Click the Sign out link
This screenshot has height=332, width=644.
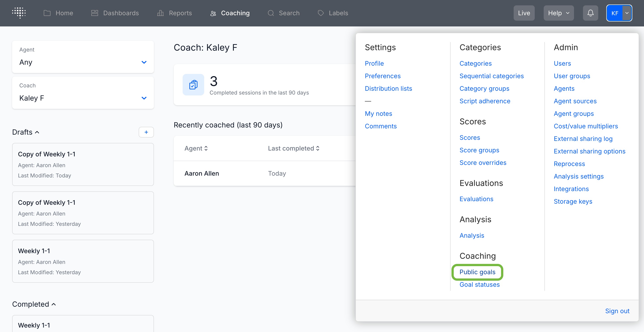(617, 311)
